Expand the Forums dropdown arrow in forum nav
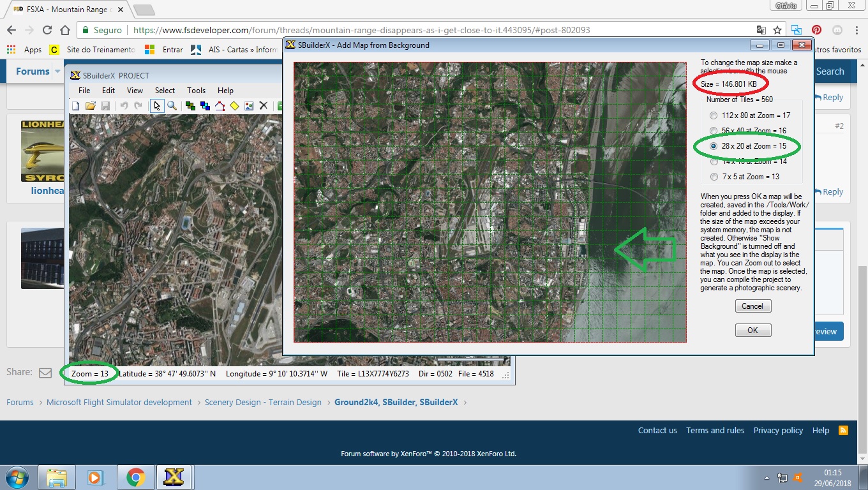Screen dimensions: 868x490 point(57,71)
